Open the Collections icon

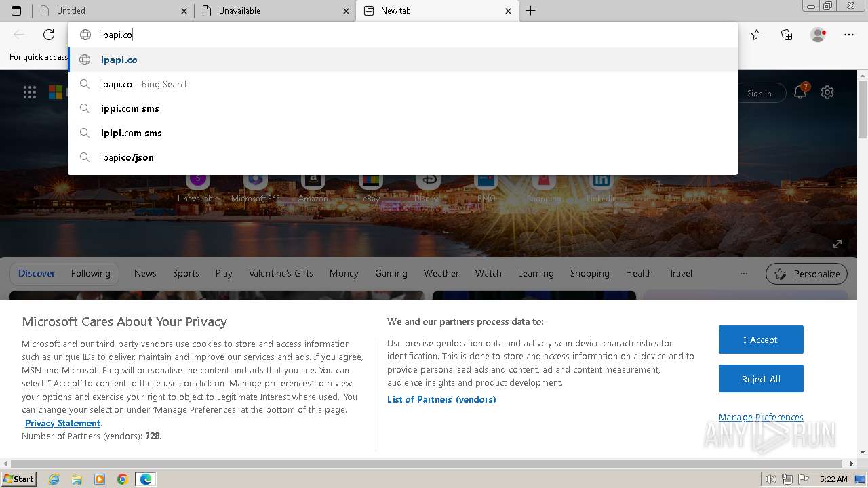click(x=787, y=35)
